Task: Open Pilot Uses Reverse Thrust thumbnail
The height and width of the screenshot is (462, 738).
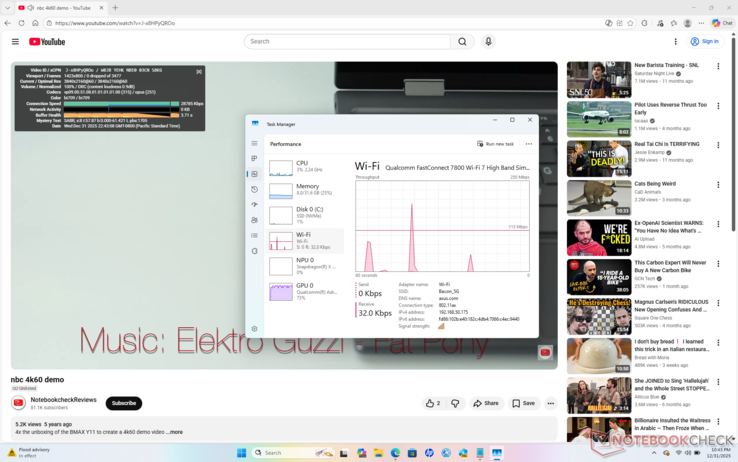Action: pos(599,119)
